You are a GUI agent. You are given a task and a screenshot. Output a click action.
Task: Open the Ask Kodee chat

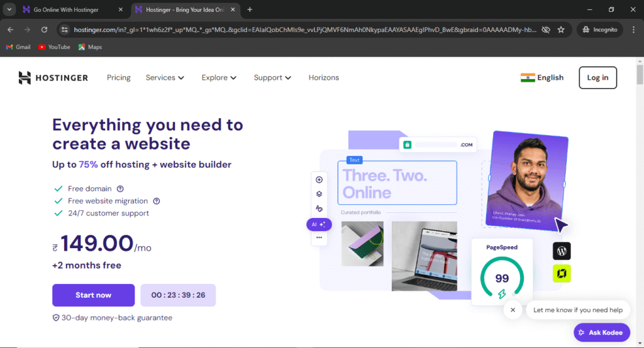[602, 332]
